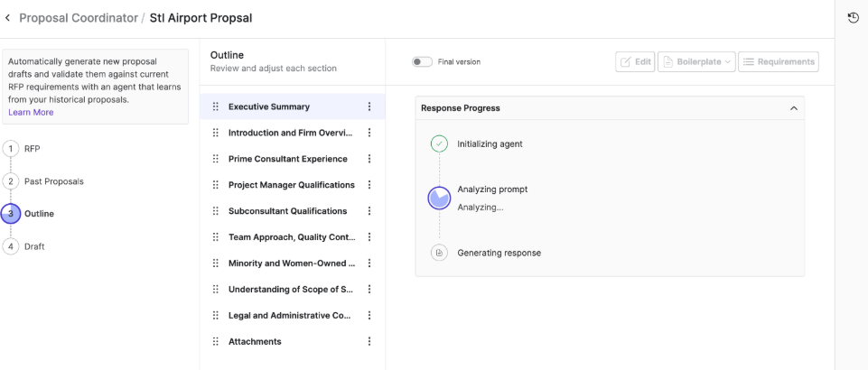
Task: Go to step 1 RFP
Action: click(x=21, y=149)
